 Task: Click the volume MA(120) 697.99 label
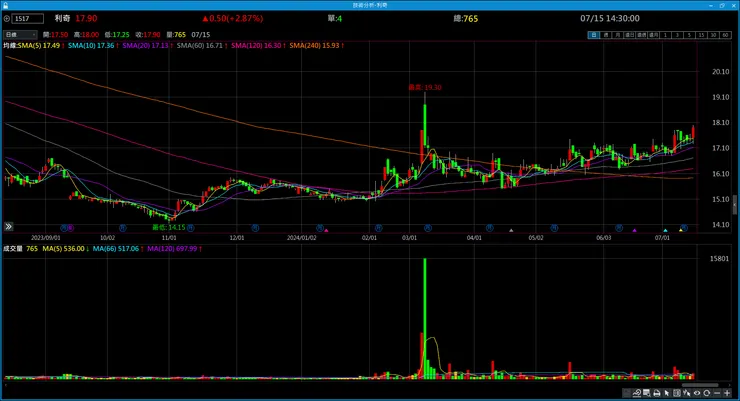point(172,248)
